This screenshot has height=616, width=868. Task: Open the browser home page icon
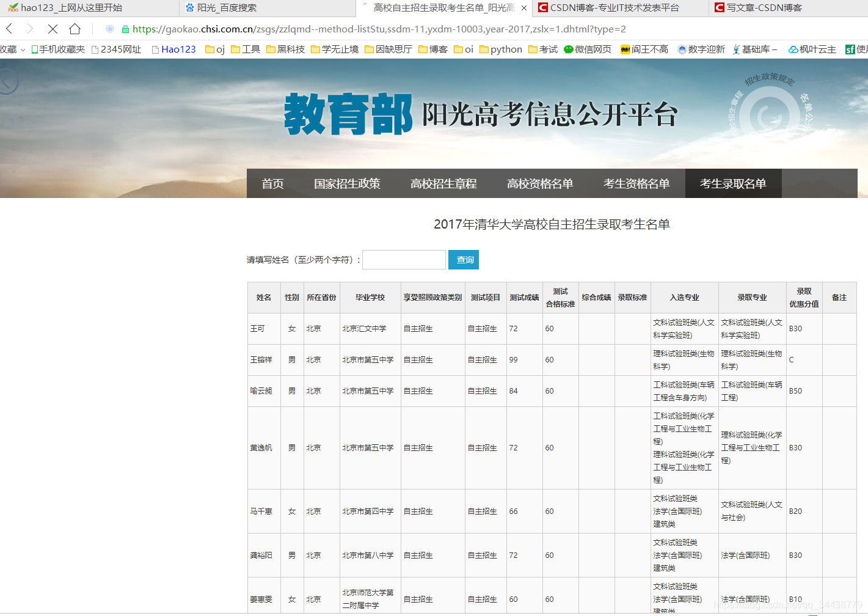tap(75, 29)
